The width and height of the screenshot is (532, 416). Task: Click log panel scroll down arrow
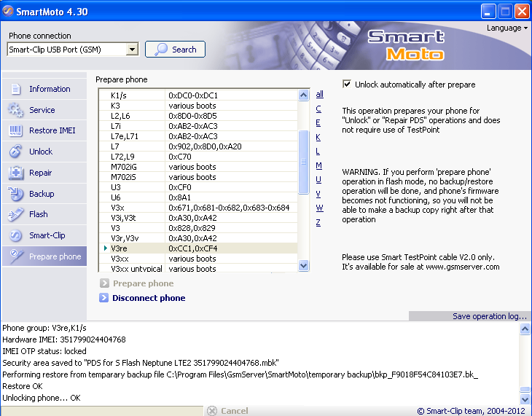pos(525,399)
